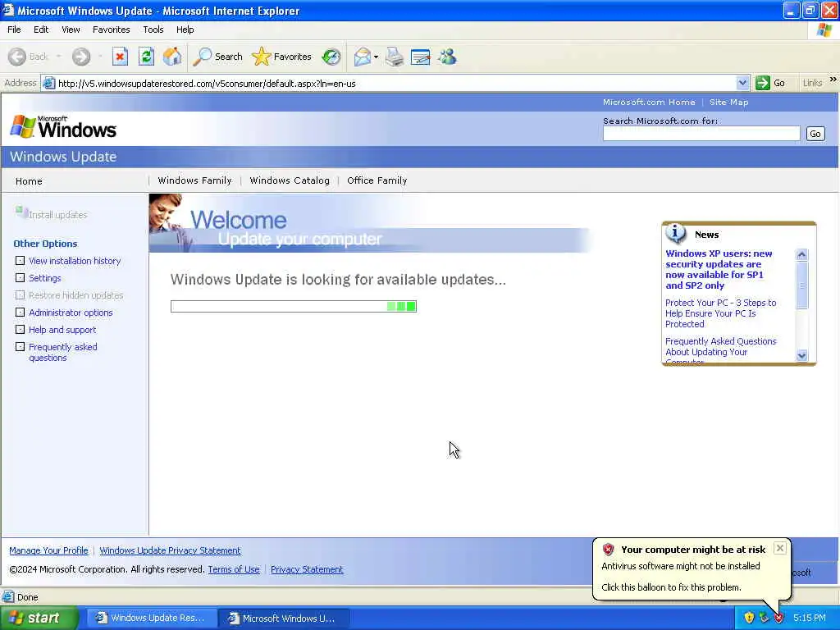Open the Search pane in toolbar
Image resolution: width=840 pixels, height=630 pixels.
point(217,57)
